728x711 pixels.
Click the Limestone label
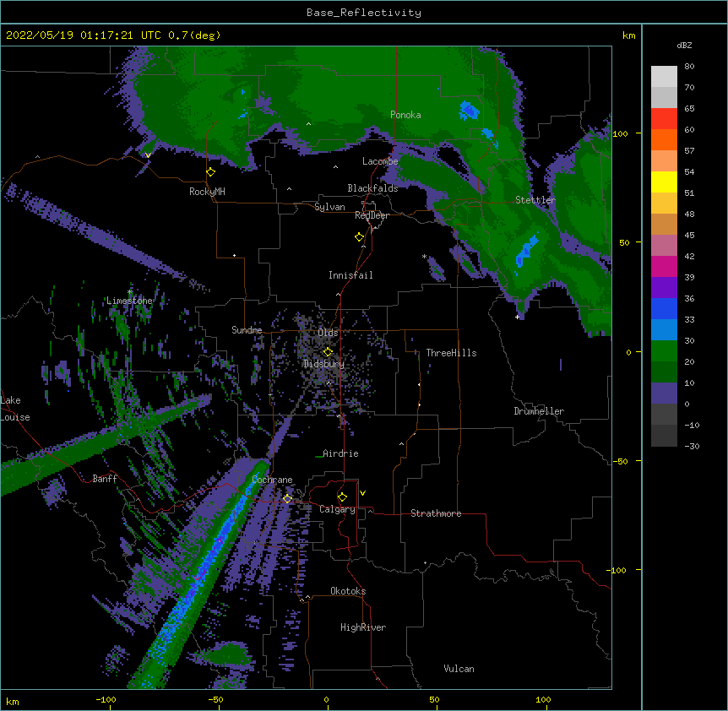click(x=129, y=301)
